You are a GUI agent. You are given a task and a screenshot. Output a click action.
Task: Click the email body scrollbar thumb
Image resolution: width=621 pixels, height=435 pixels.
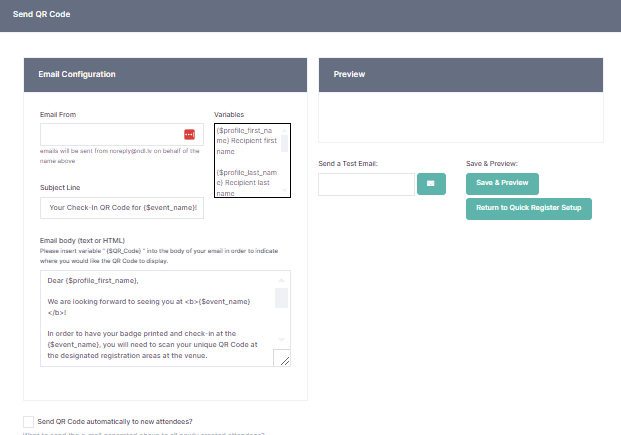tap(282, 297)
